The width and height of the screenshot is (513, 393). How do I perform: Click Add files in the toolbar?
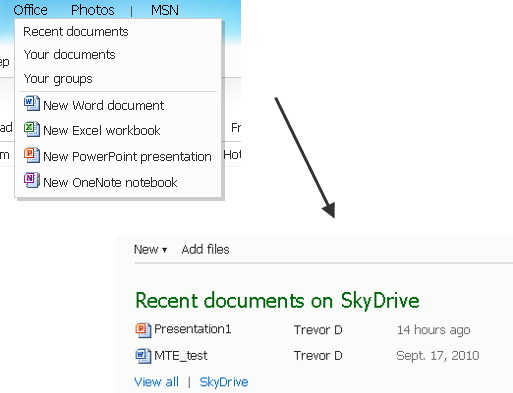[x=205, y=249]
